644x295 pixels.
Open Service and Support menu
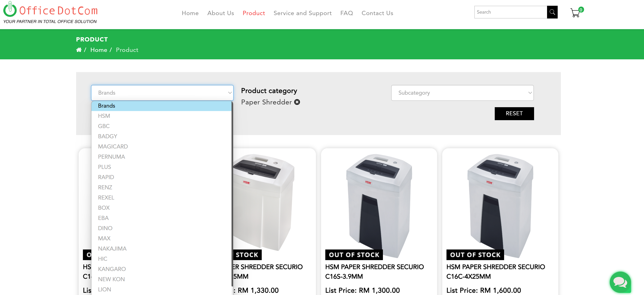[303, 13]
